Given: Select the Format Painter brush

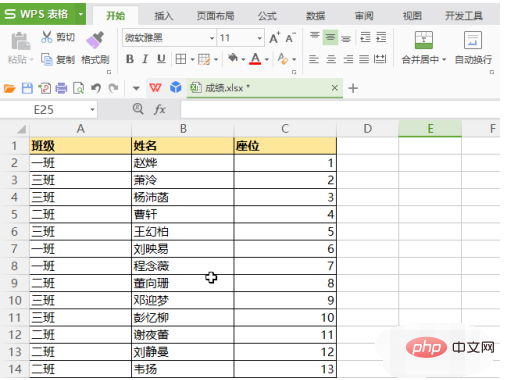Looking at the screenshot, I should pyautogui.click(x=95, y=40).
